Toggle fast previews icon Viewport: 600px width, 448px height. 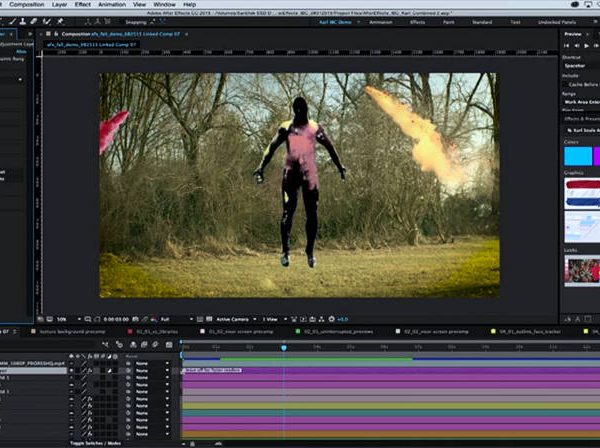303,319
